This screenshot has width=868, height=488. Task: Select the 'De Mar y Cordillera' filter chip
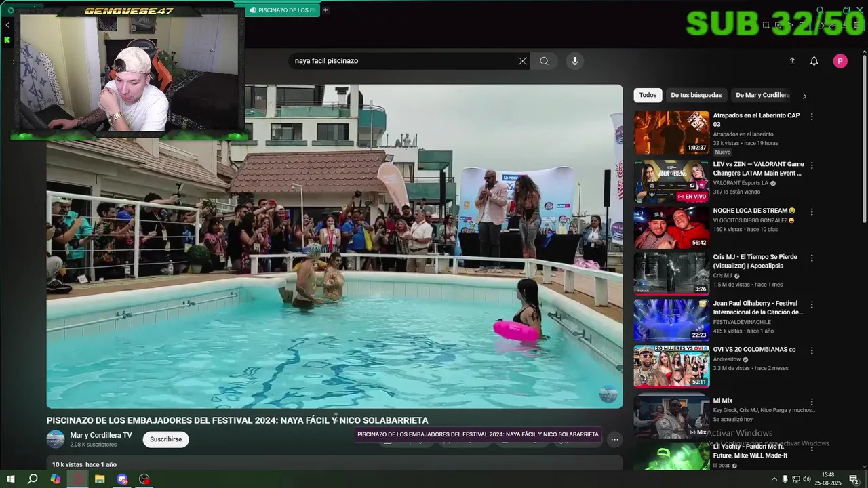762,95
